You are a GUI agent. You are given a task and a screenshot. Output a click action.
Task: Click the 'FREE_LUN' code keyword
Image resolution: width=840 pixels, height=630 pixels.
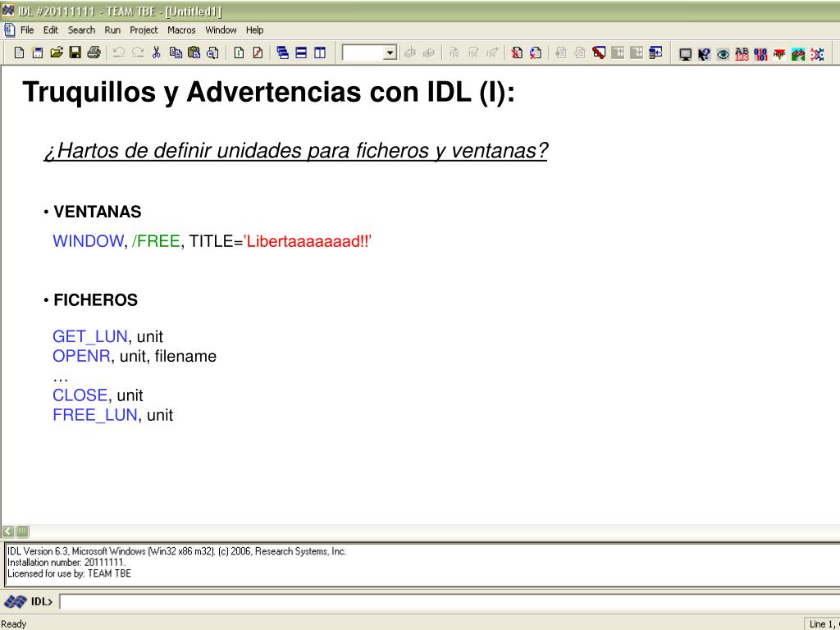coord(95,415)
